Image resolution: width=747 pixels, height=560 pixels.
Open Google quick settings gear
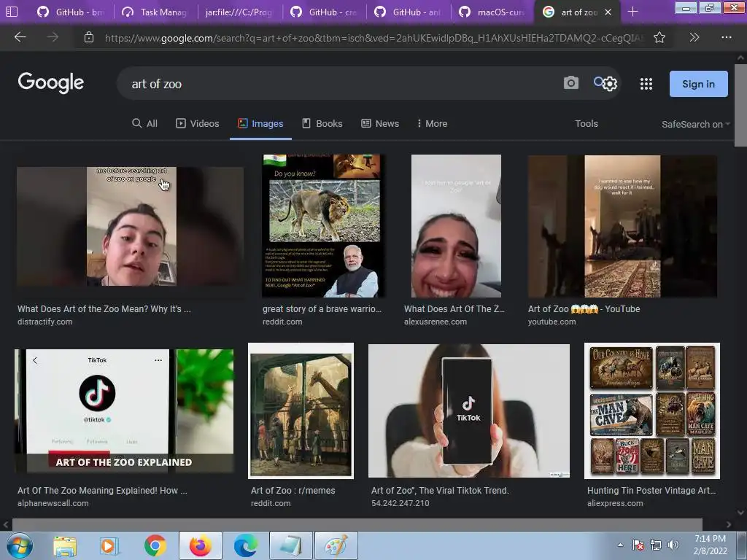point(611,85)
